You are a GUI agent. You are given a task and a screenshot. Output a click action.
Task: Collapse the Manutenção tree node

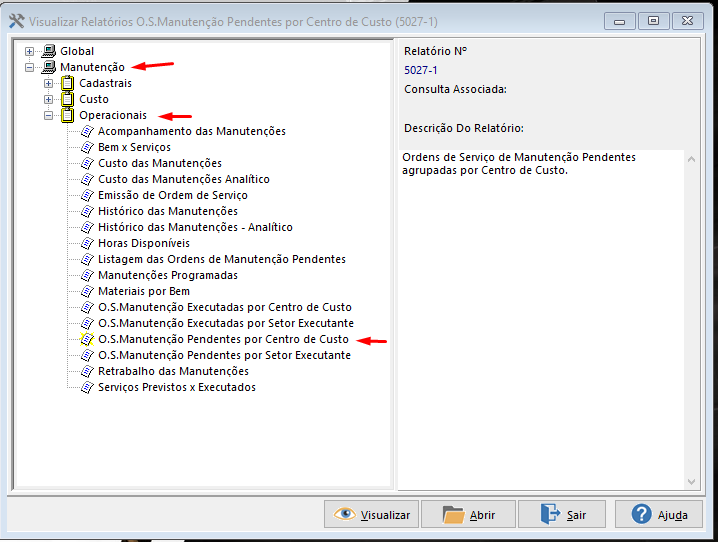tap(29, 67)
